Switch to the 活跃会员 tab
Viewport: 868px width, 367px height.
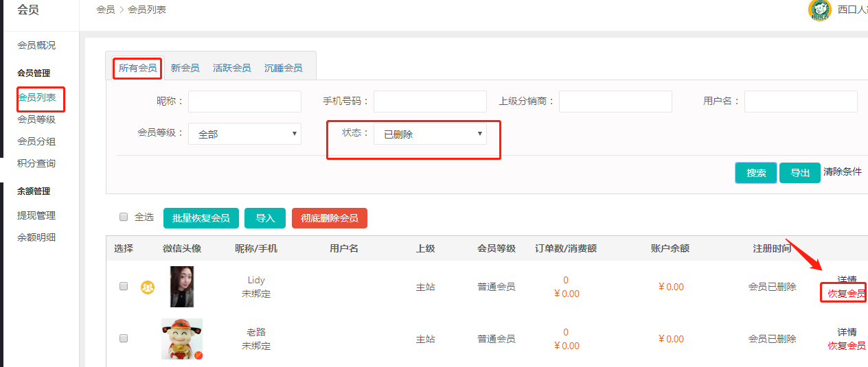[231, 68]
